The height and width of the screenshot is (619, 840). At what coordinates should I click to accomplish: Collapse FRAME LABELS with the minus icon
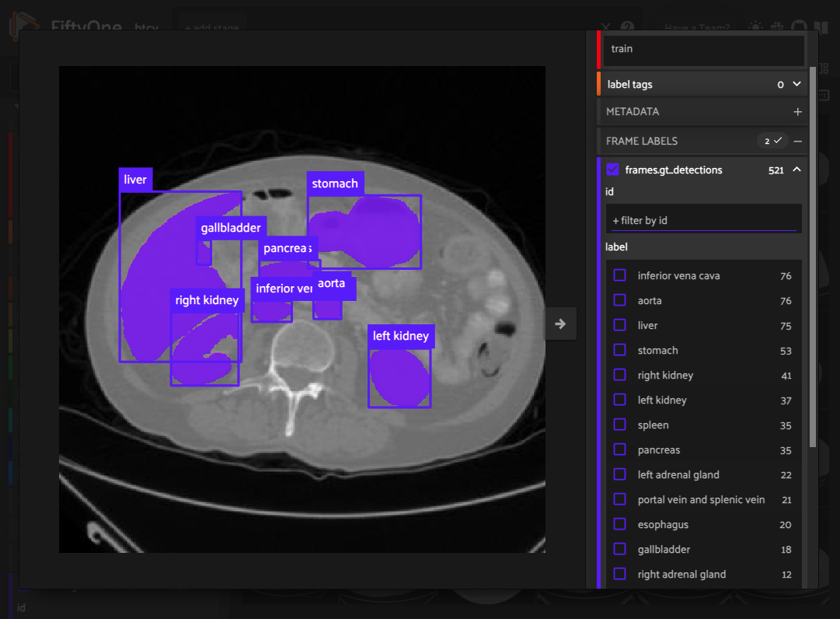click(797, 141)
